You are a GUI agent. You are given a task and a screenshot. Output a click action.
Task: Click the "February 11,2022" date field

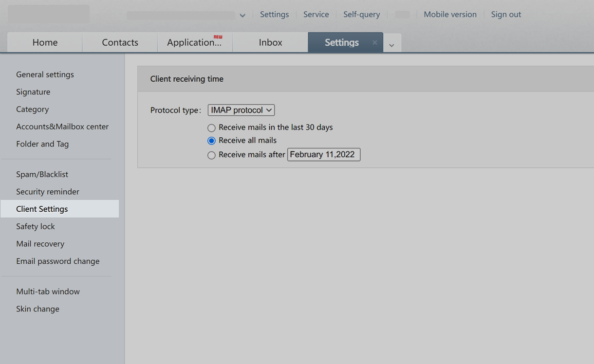pos(323,154)
